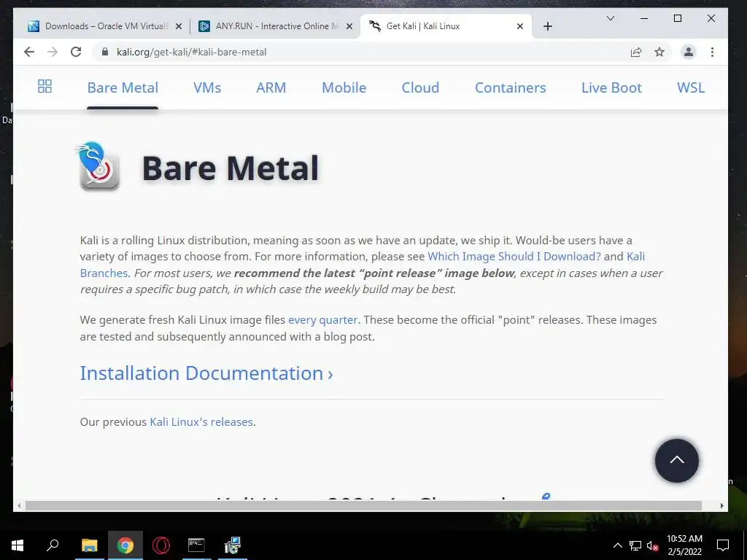The height and width of the screenshot is (560, 747).
Task: Click the grid overview icon in Kali nav
Action: [x=44, y=86]
